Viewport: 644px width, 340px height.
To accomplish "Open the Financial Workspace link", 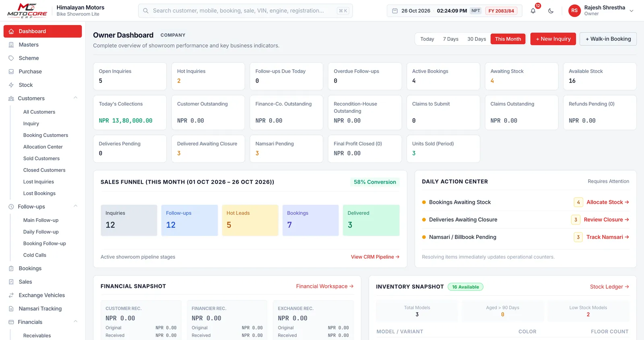I will 325,286.
